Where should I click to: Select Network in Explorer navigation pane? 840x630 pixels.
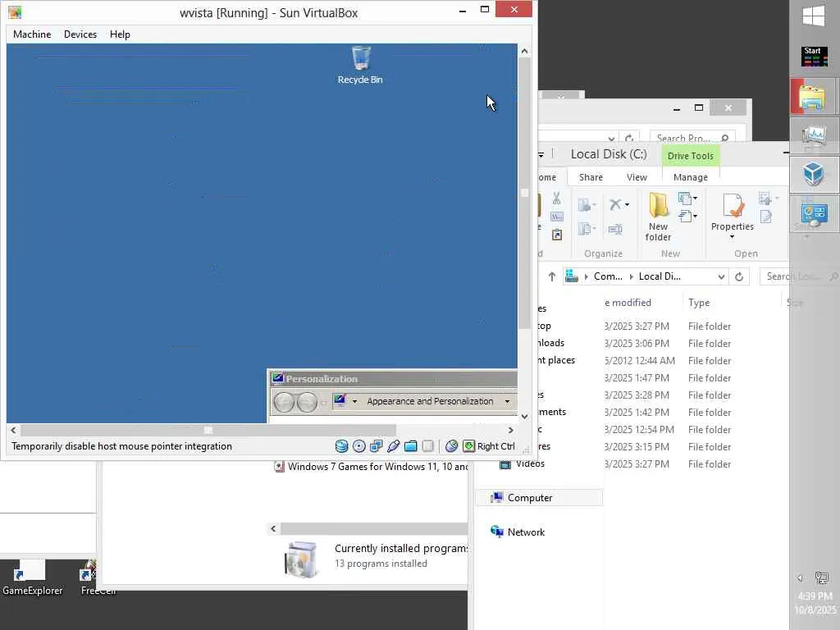click(526, 532)
